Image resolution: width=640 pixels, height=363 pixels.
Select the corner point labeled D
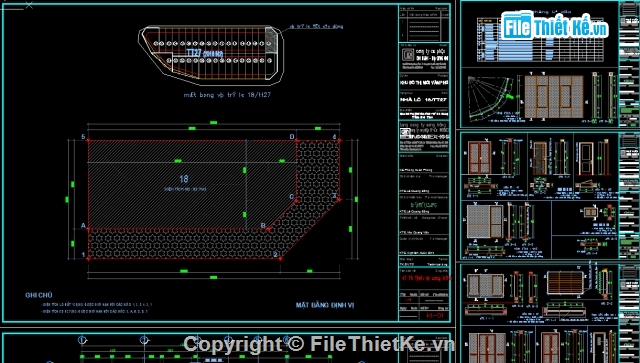pyautogui.click(x=296, y=140)
